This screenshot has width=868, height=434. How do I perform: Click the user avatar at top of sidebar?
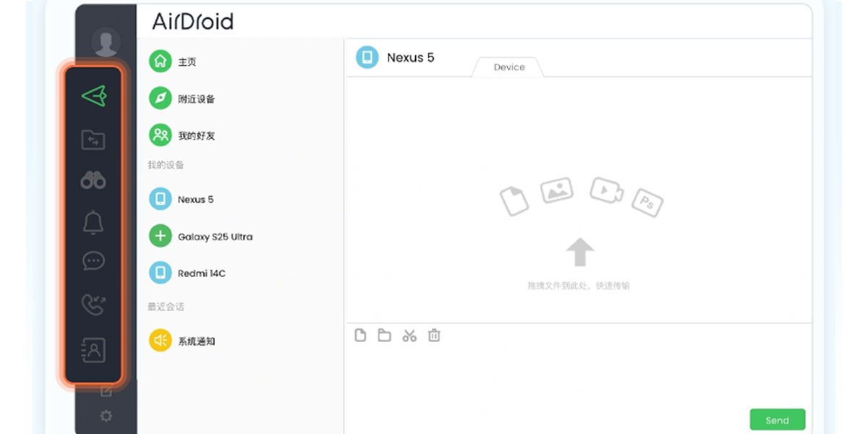point(106,42)
